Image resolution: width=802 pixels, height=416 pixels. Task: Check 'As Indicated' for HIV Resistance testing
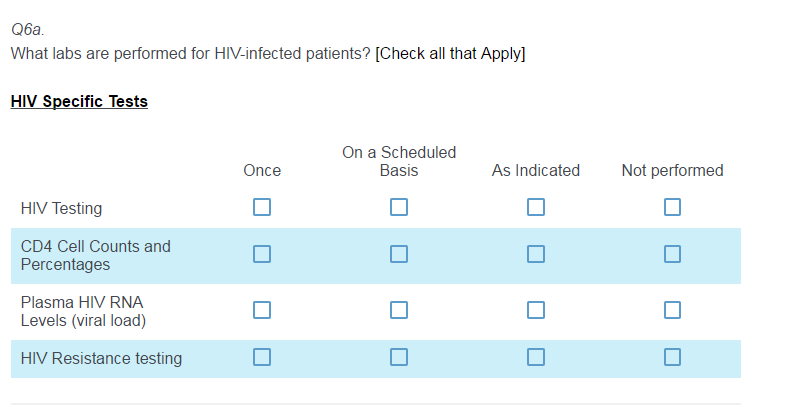pos(536,356)
